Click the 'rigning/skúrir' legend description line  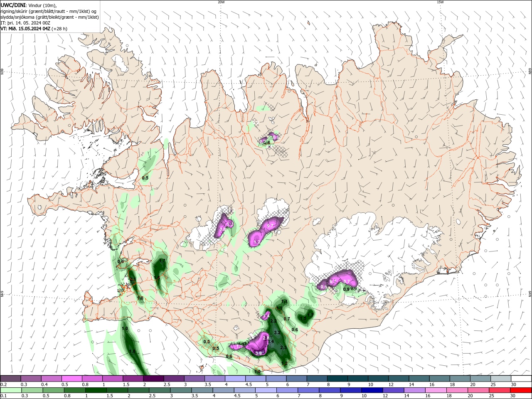click(49, 11)
